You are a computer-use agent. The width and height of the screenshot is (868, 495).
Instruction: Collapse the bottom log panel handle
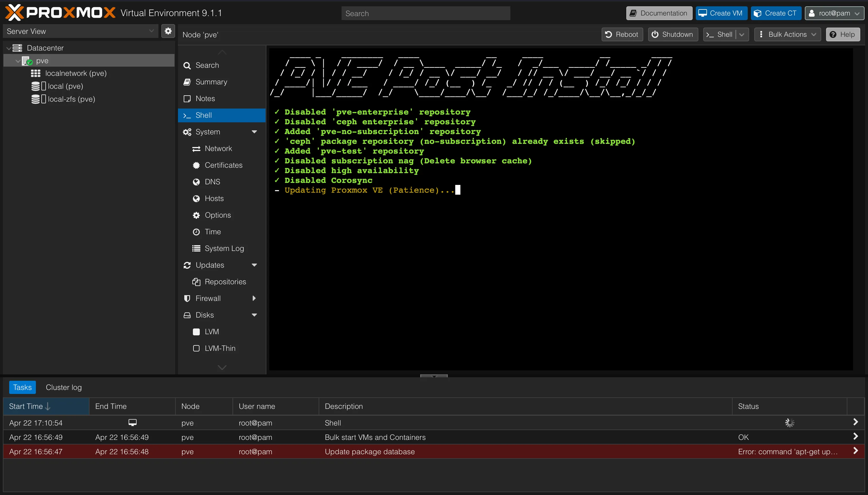434,376
